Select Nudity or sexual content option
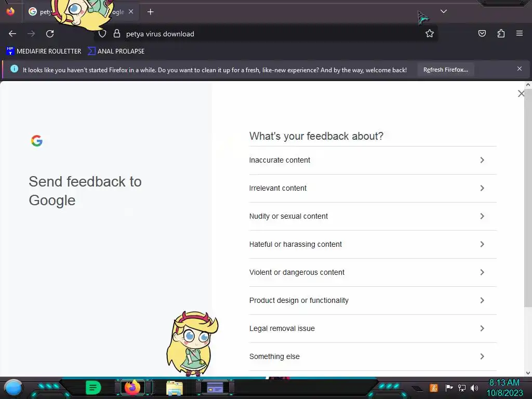 pyautogui.click(x=373, y=217)
